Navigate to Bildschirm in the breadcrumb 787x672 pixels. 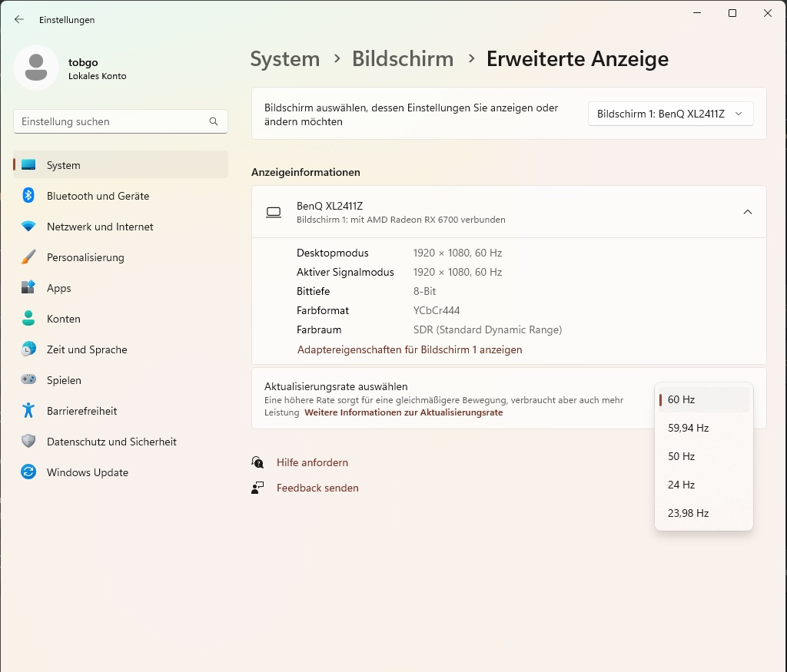[403, 59]
